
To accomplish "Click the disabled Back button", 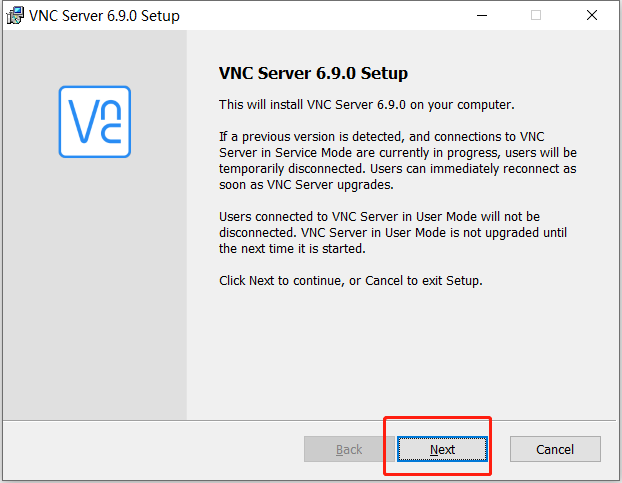I will (349, 449).
